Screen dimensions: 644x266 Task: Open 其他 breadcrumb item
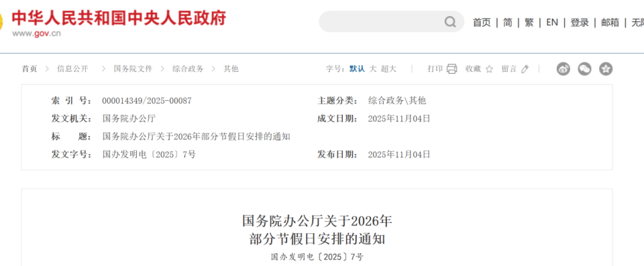pos(231,69)
